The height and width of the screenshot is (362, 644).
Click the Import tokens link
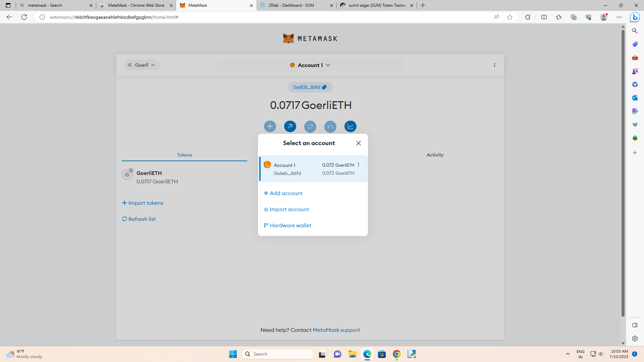142,203
